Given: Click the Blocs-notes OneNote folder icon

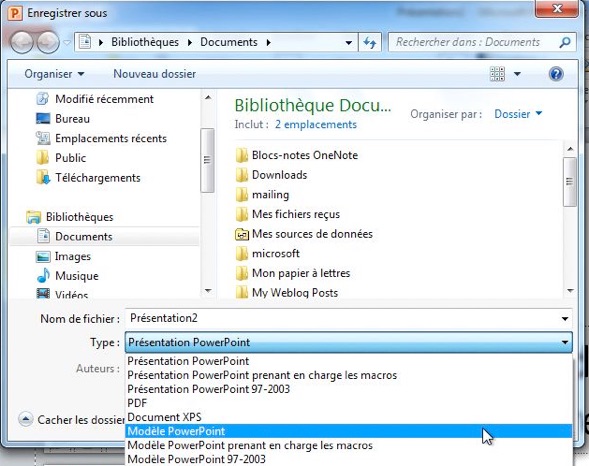Looking at the screenshot, I should (x=242, y=155).
